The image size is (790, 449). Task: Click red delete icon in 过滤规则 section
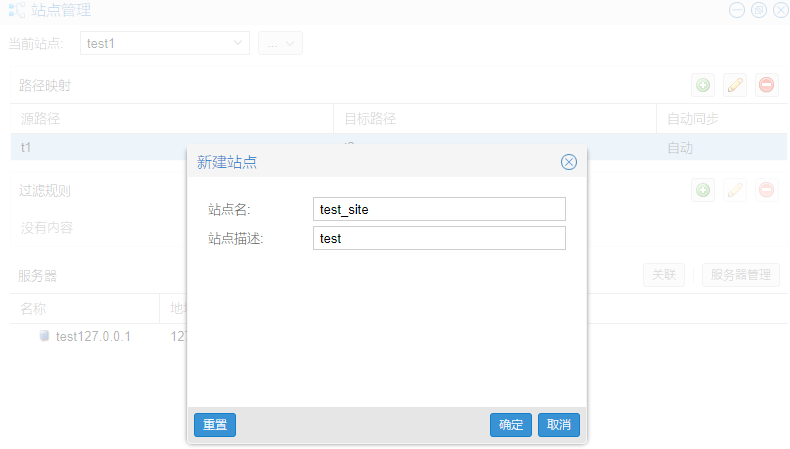766,190
